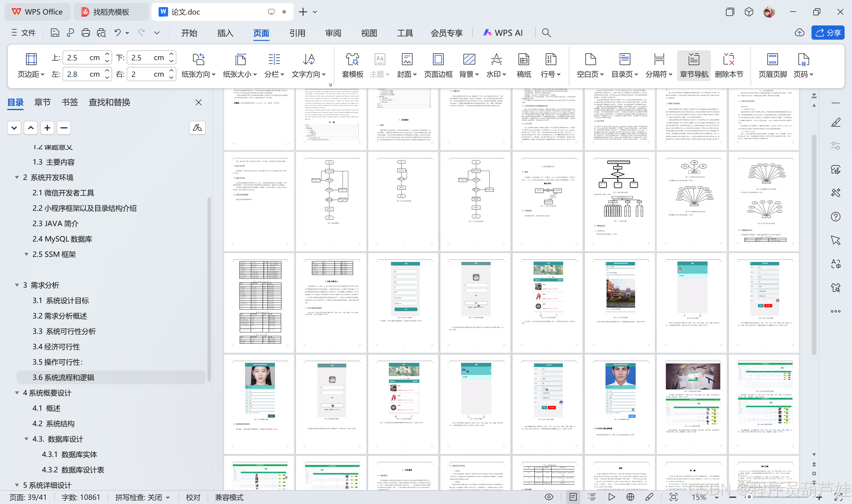The image size is (852, 504).
Task: Switch to web layout view in status bar
Action: point(630,497)
